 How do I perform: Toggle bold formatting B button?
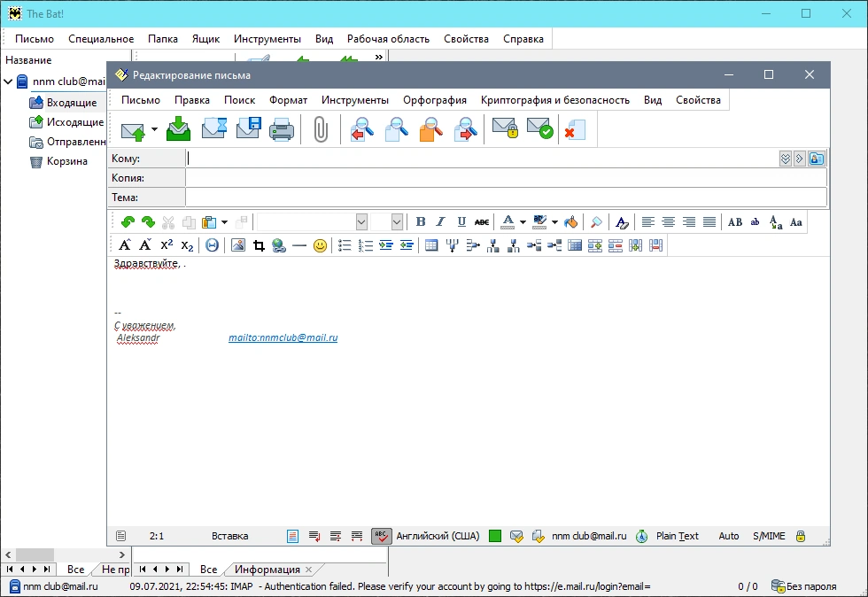tap(421, 222)
